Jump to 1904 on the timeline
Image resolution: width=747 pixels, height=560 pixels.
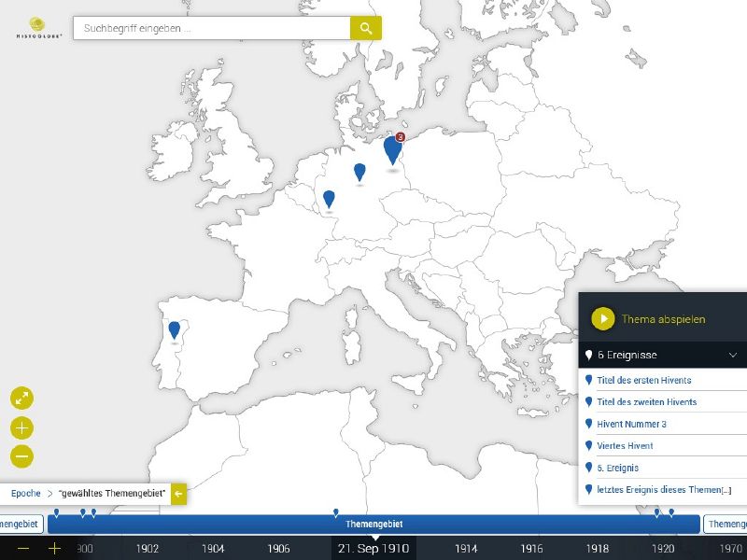pos(213,548)
